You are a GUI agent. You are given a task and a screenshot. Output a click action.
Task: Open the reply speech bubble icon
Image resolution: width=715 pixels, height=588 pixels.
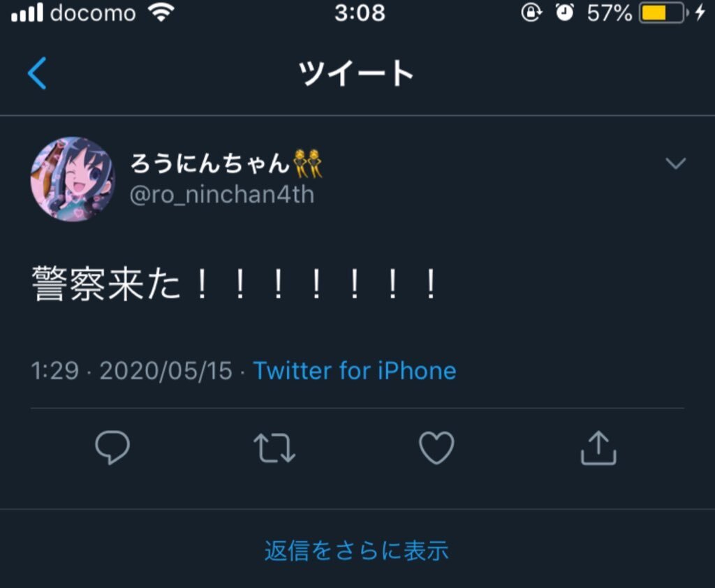pos(112,448)
